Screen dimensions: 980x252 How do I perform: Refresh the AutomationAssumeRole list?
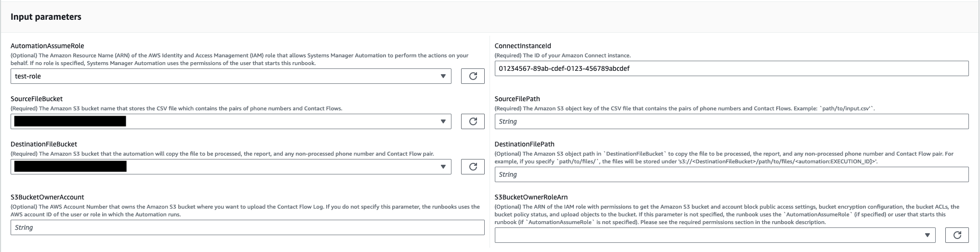point(473,76)
